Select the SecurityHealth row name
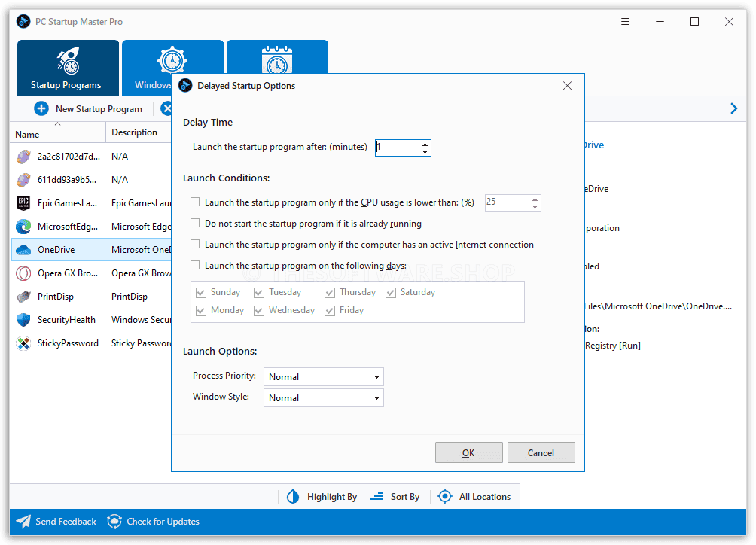The image size is (756, 545). point(66,320)
